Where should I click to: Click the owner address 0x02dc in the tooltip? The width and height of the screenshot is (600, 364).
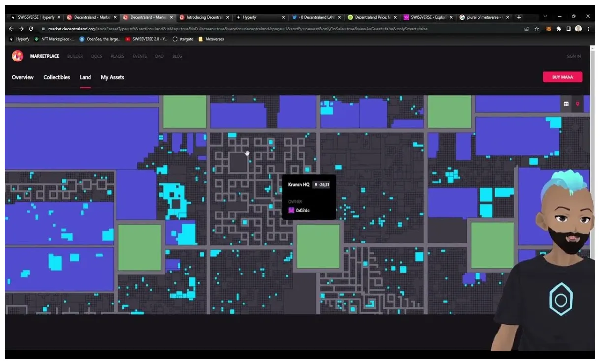[x=302, y=210]
